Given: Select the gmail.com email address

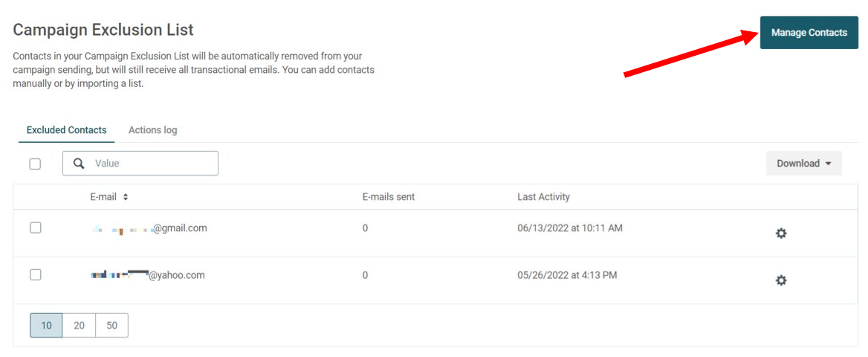Looking at the screenshot, I should (x=149, y=228).
